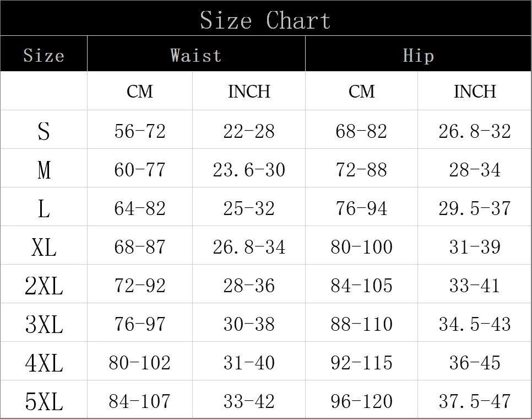The image size is (532, 419).
Task: Select the 3XL size label
Action: (x=44, y=324)
